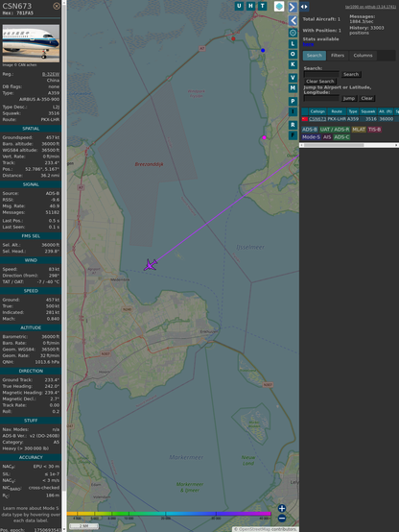
Task: Click the Clear Search button
Action: pyautogui.click(x=320, y=82)
